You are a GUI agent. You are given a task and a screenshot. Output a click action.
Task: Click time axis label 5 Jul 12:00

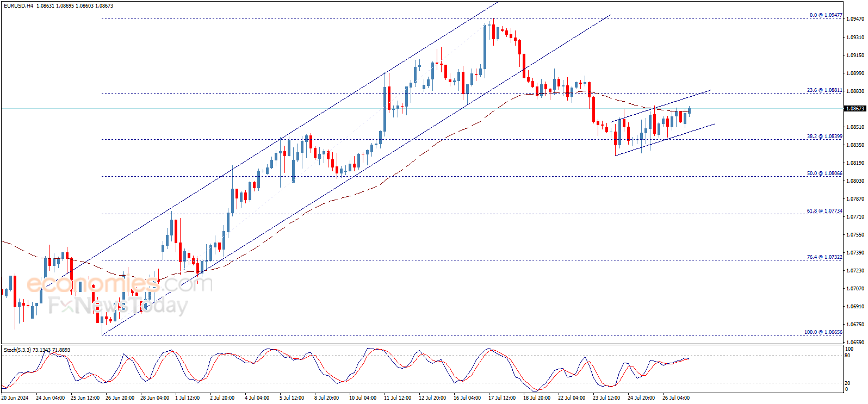pos(292,398)
